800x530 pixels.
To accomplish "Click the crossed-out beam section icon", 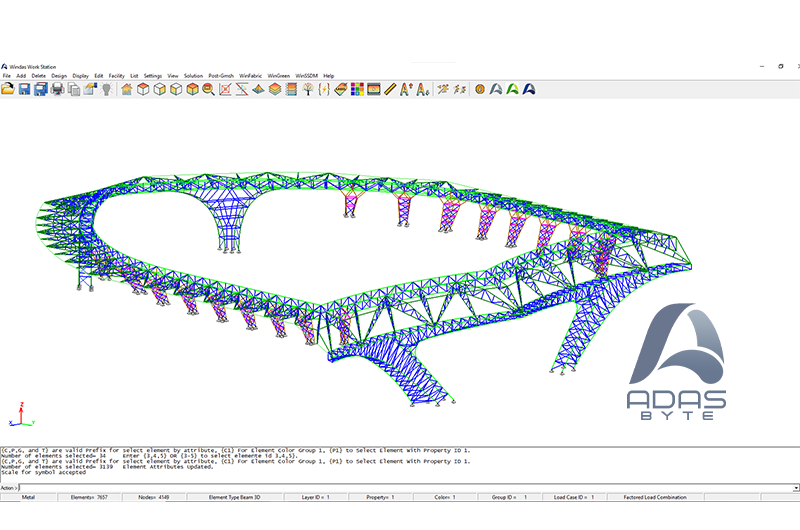I will pos(242,89).
